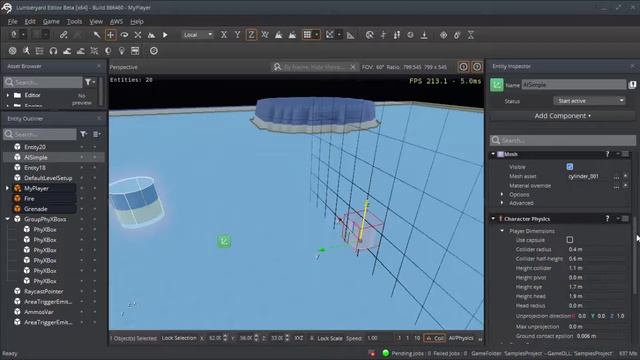Image resolution: width=640 pixels, height=360 pixels.
Task: Select AmmosVar entity
Action: [x=39, y=312]
